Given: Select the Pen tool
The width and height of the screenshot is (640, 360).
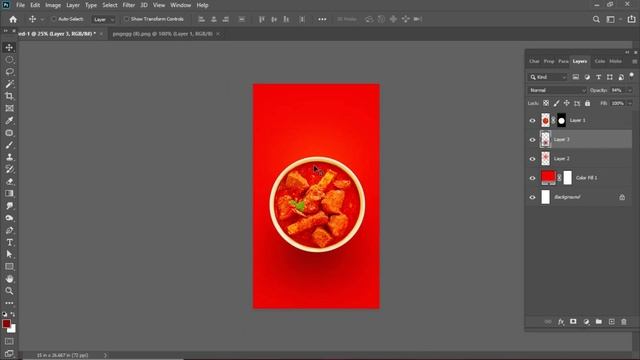Looking at the screenshot, I should click(x=9, y=230).
